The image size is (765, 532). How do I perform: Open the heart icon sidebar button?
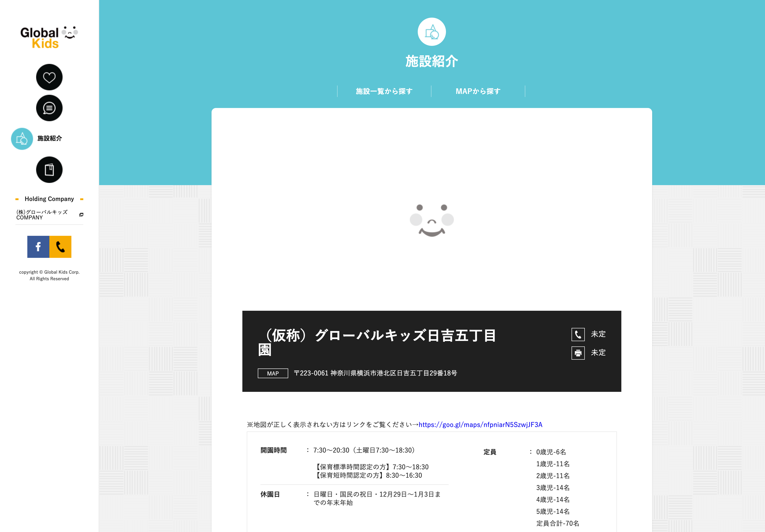[x=49, y=77]
